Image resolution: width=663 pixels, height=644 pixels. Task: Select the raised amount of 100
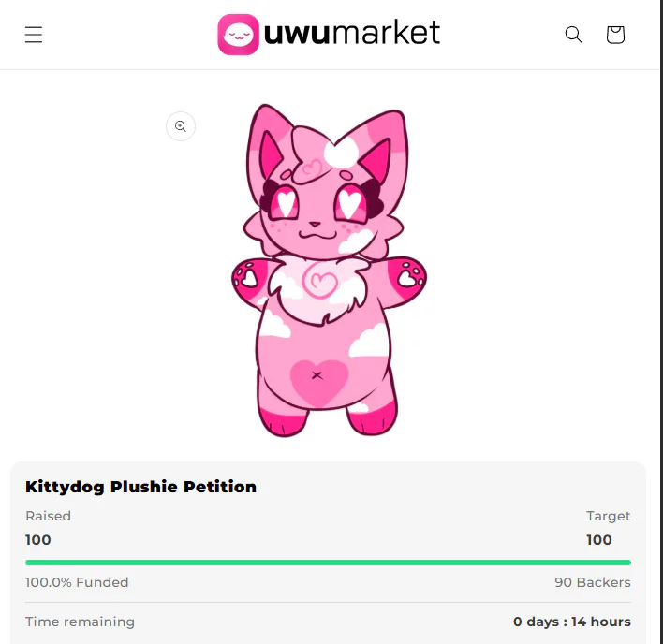coord(38,540)
